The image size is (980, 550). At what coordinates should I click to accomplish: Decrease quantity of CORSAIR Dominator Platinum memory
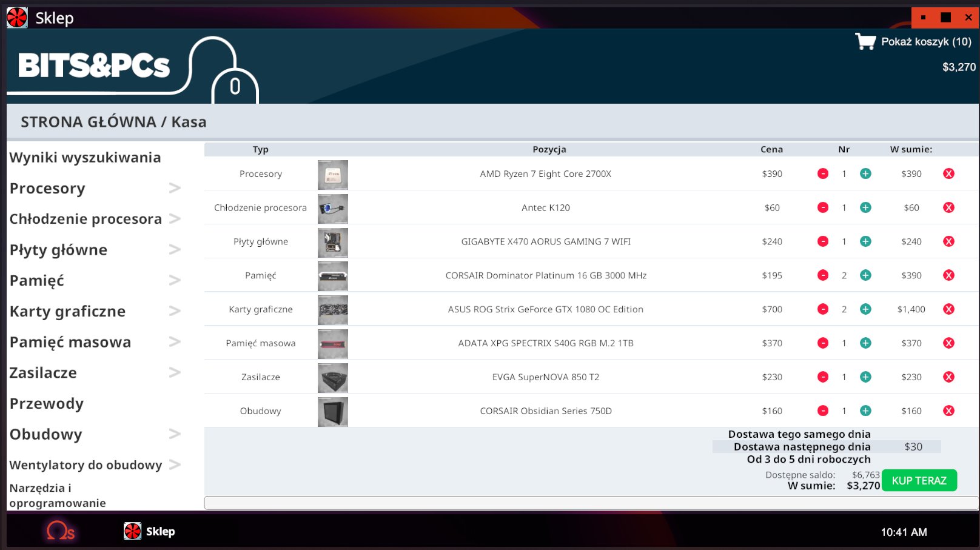(823, 276)
